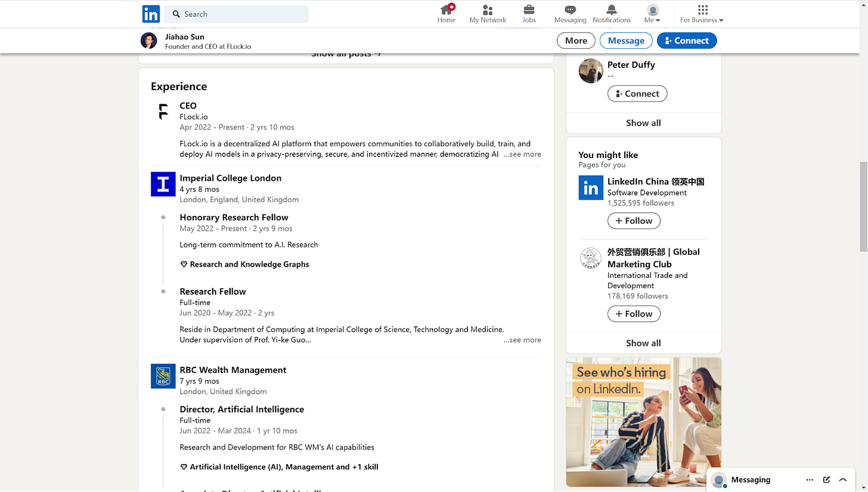
Task: Open the See who's hiring ad
Action: 643,422
